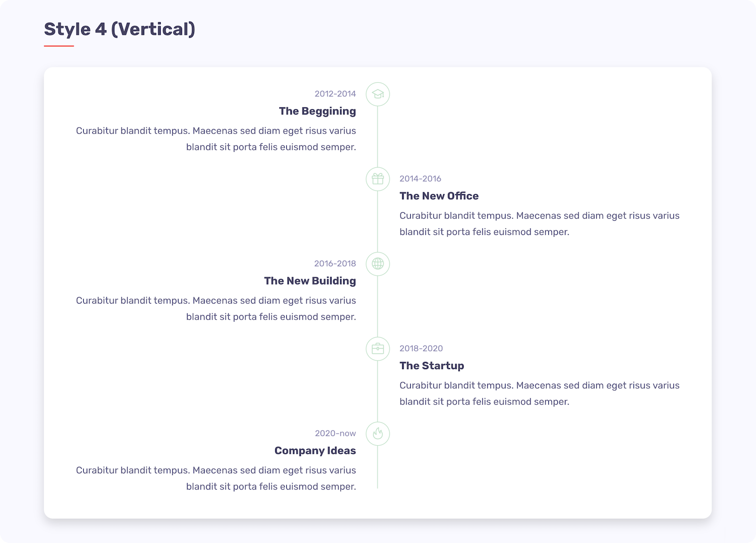Click the globe timeline icon

tap(377, 264)
